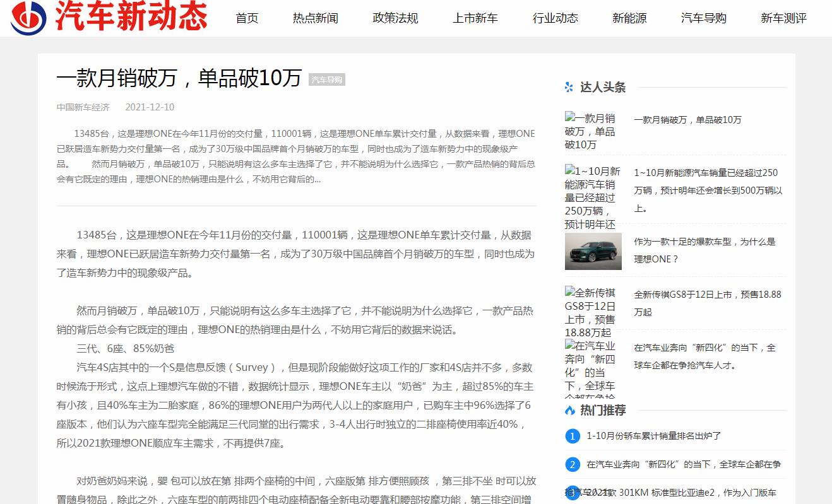Click the date 2021-12-10
This screenshot has height=504, width=832.
coord(150,107)
